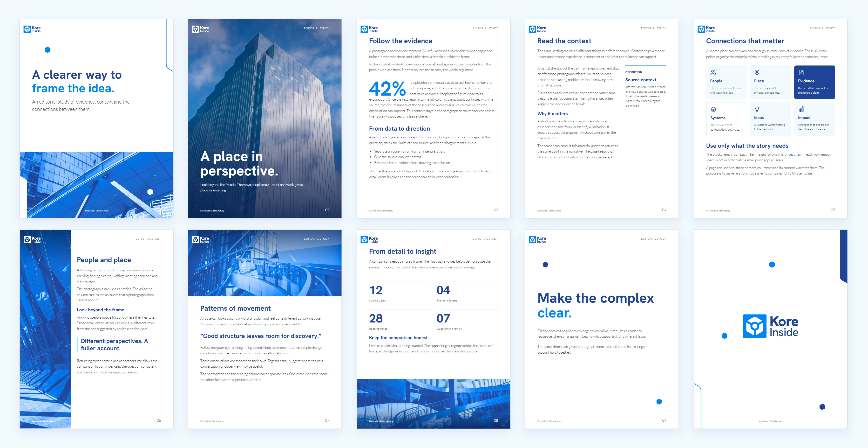
Task: Click the 'A place in perspective.' title
Action: click(x=239, y=164)
